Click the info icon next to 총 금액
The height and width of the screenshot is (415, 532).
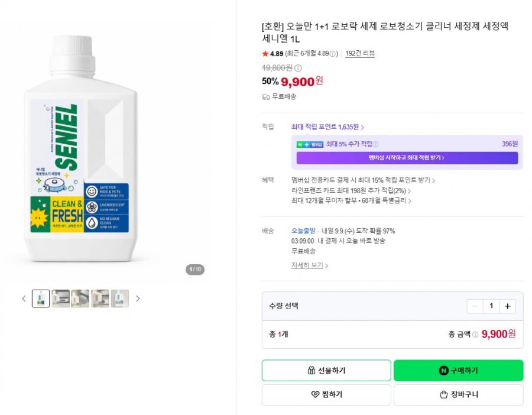(x=475, y=335)
